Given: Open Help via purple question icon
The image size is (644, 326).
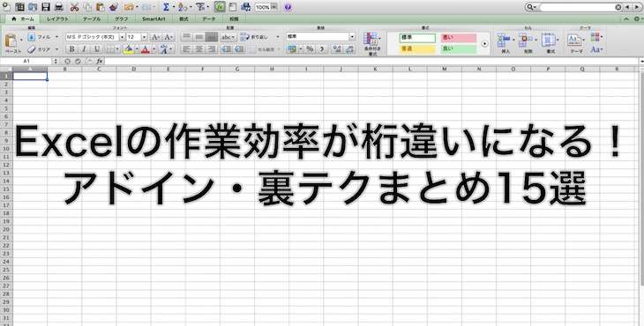Looking at the screenshot, I should 288,7.
